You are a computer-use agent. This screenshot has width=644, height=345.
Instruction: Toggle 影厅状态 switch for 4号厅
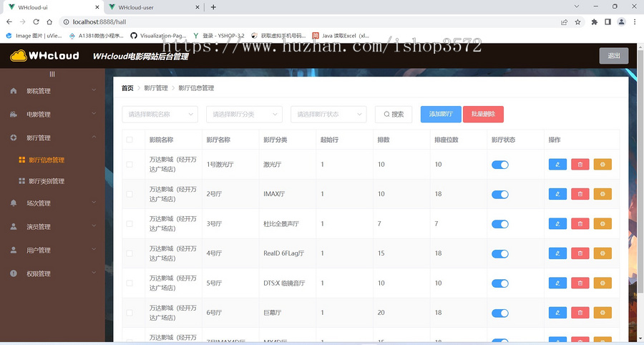(500, 253)
